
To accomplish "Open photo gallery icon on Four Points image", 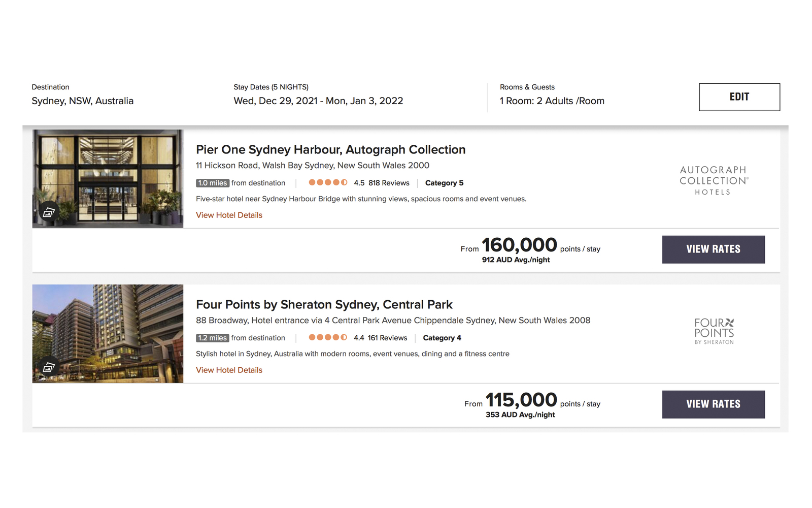I will click(x=49, y=367).
